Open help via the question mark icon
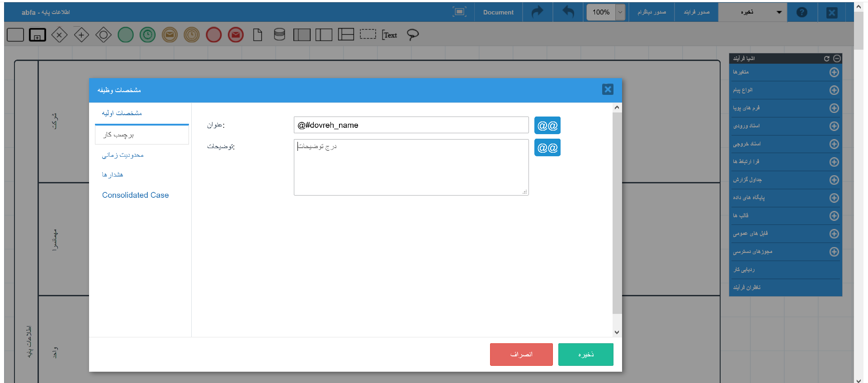Viewport: 868px width, 383px height. pos(802,12)
